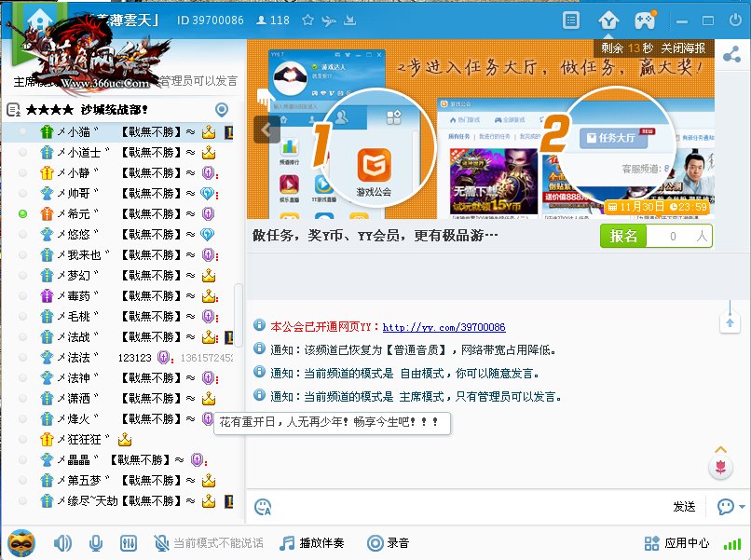Viewport: 751px width, 560px height.
Task: Click the YY guild icon in the title bar
Action: (608, 20)
